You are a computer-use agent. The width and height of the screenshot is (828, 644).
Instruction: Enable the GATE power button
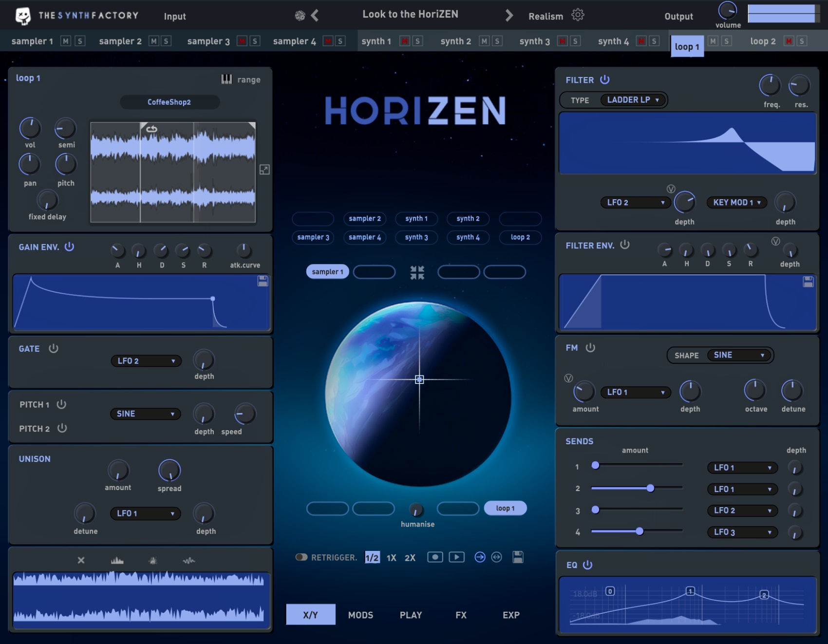pyautogui.click(x=54, y=348)
